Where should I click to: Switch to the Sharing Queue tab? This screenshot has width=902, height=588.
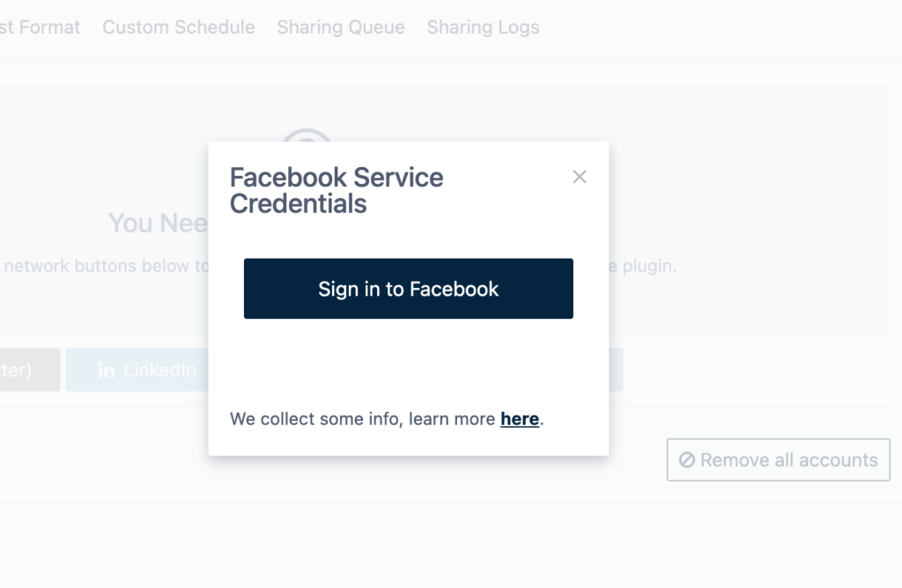click(x=340, y=27)
